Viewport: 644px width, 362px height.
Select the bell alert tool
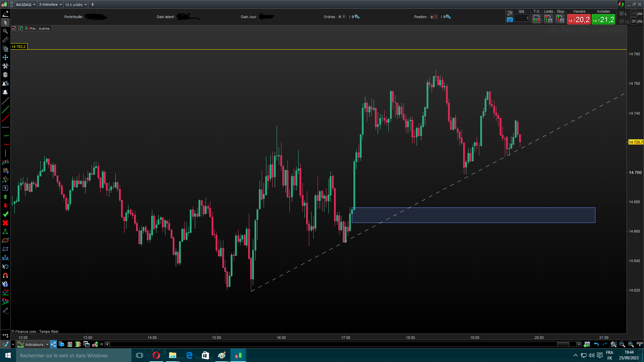5,92
